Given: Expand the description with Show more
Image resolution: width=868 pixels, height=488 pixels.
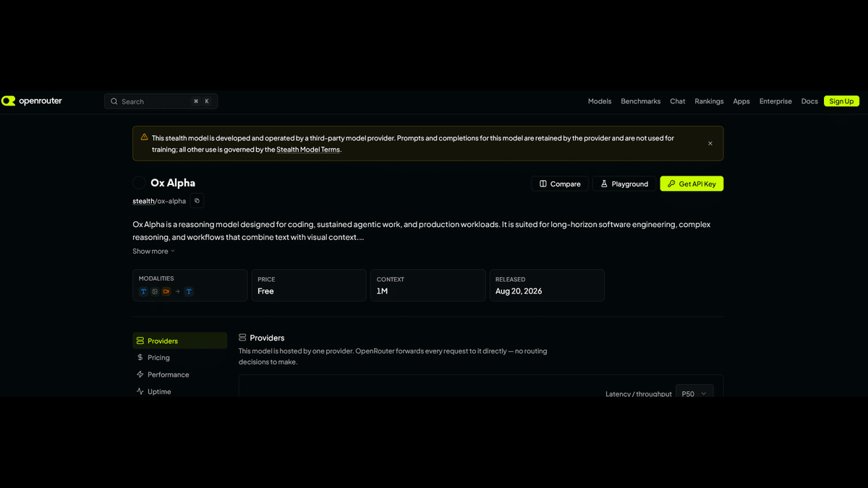Looking at the screenshot, I should 153,251.
